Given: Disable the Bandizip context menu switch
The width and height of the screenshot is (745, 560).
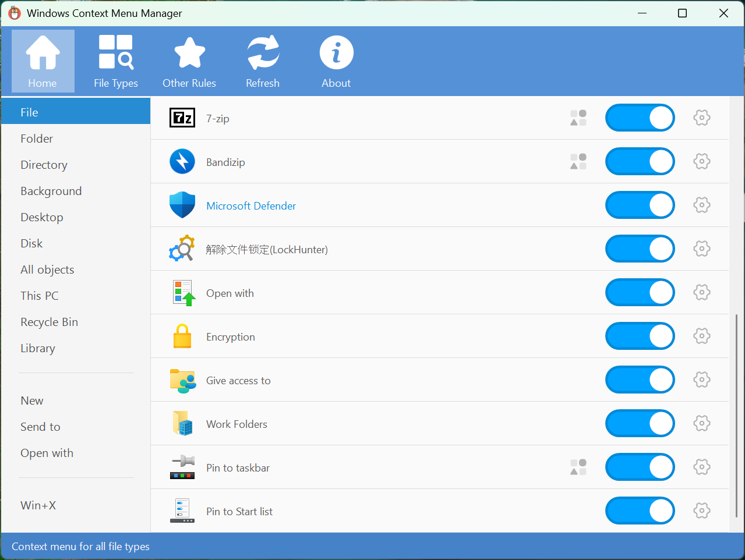Looking at the screenshot, I should 640,161.
